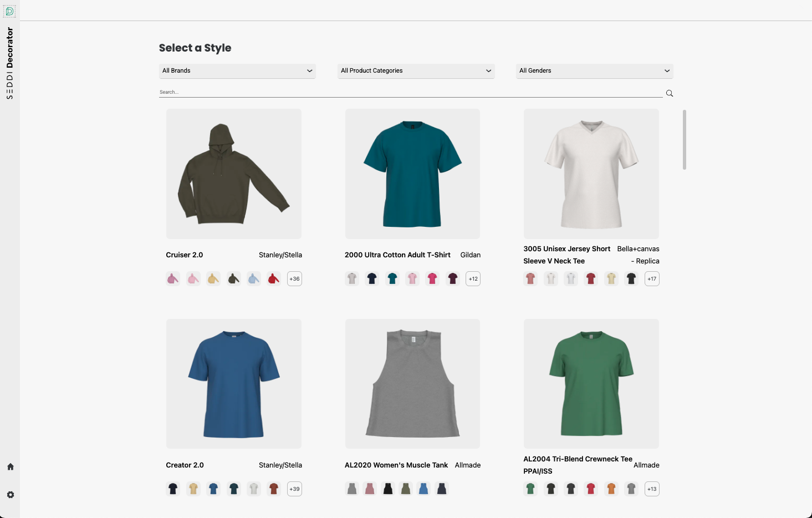This screenshot has height=518, width=812.
Task: Expand the All Brands dropdown
Action: pyautogui.click(x=237, y=71)
